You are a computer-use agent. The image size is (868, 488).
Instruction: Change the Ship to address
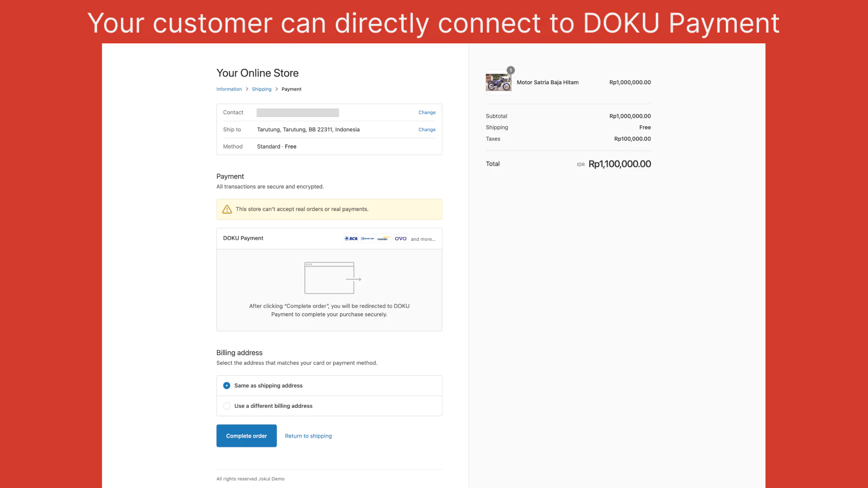coord(427,130)
